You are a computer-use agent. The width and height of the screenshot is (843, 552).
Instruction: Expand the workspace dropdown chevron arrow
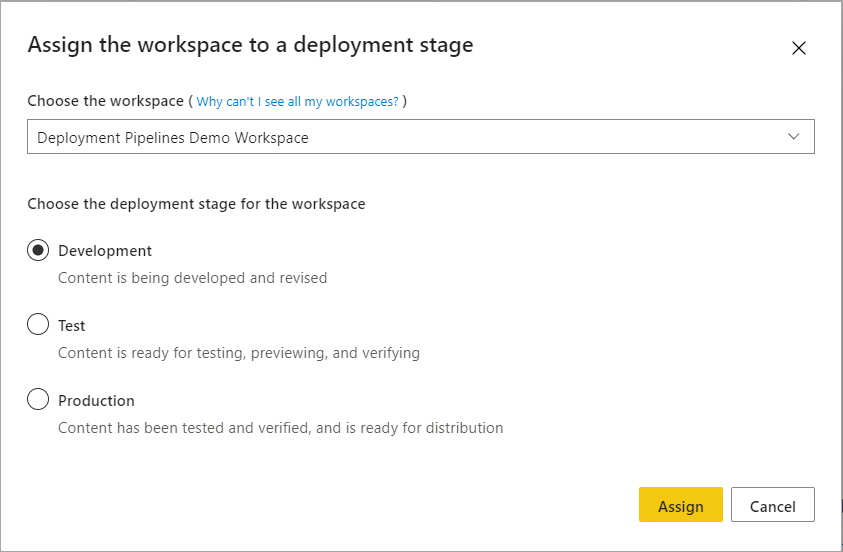[x=794, y=137]
